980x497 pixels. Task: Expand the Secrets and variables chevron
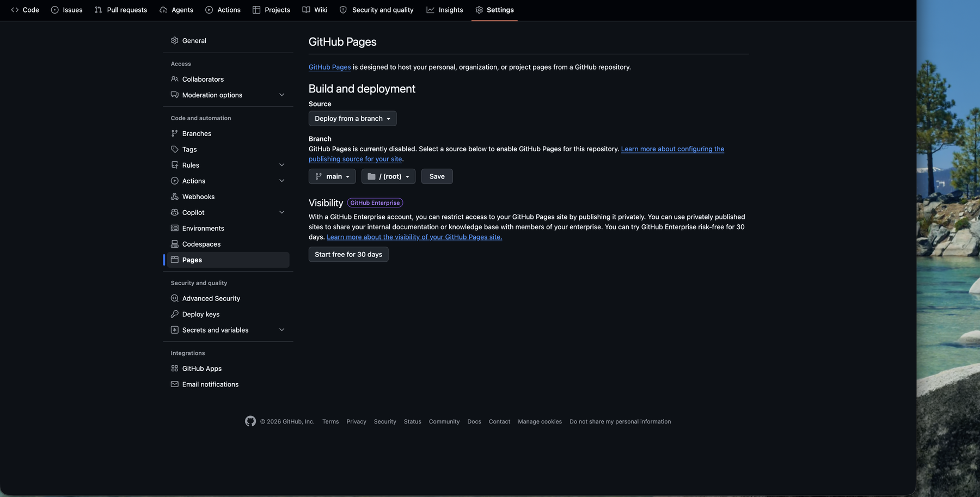point(282,330)
